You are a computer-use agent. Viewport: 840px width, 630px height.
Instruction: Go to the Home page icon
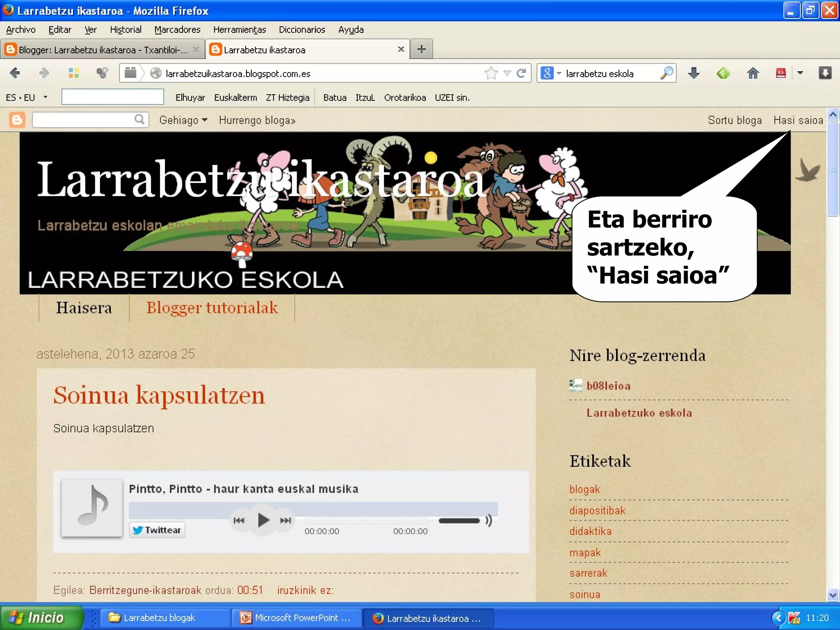[753, 73]
